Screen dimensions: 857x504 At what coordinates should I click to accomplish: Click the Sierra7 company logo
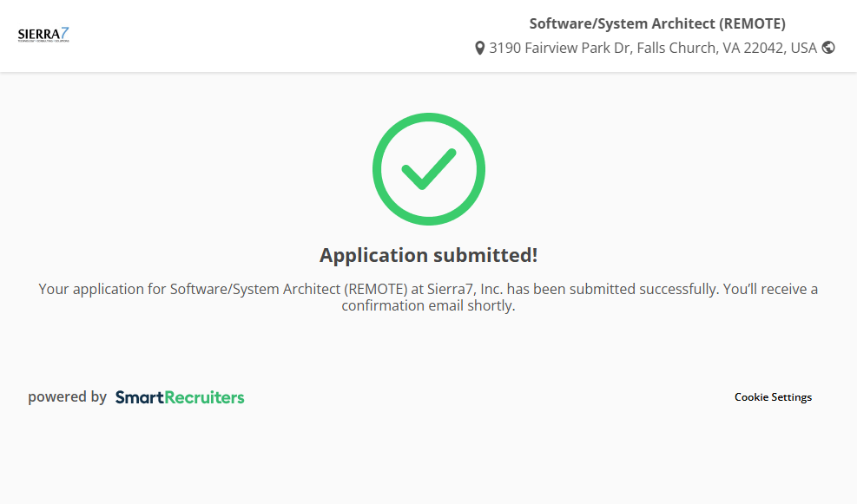[x=43, y=35]
